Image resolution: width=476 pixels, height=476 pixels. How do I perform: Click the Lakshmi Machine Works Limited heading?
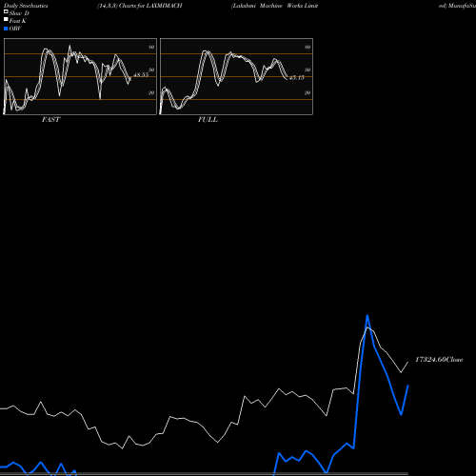[x=275, y=6]
